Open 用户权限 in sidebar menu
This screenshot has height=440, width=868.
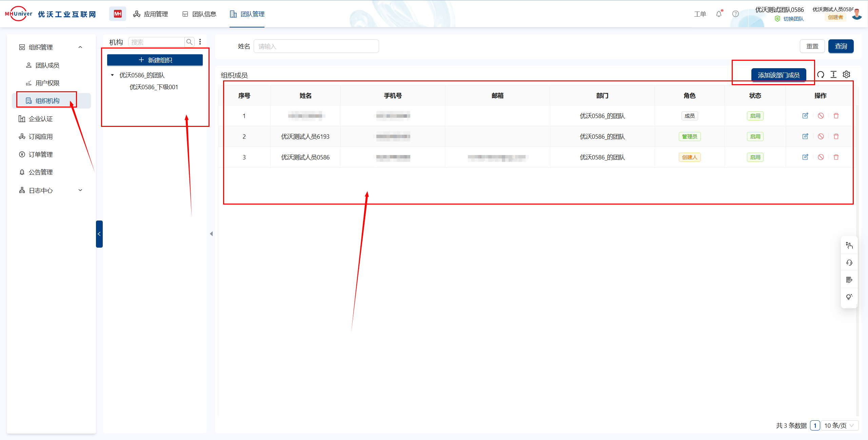point(47,83)
